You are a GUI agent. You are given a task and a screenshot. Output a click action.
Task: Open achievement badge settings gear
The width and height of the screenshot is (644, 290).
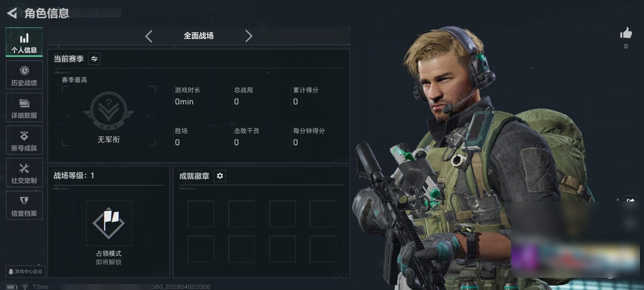coord(220,176)
